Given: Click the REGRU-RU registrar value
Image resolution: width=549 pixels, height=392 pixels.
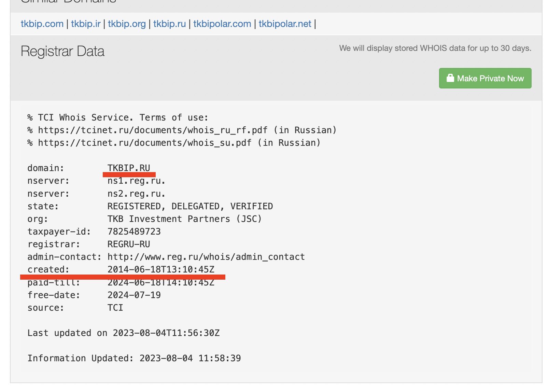Looking at the screenshot, I should [129, 244].
